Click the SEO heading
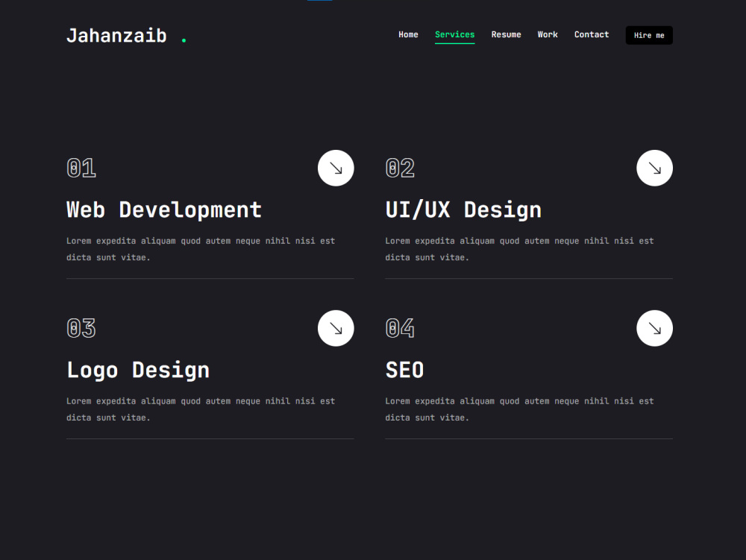746x560 pixels. pos(404,371)
